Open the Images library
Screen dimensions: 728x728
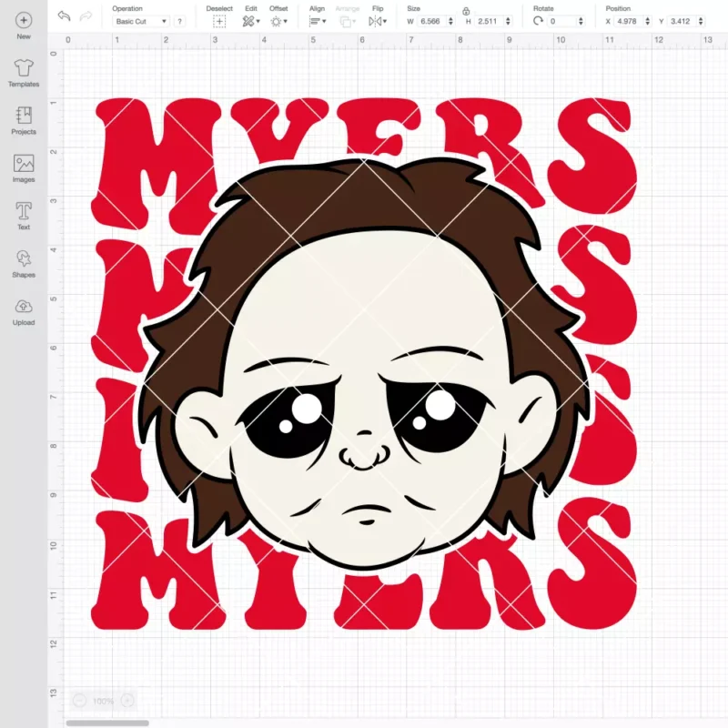point(24,168)
